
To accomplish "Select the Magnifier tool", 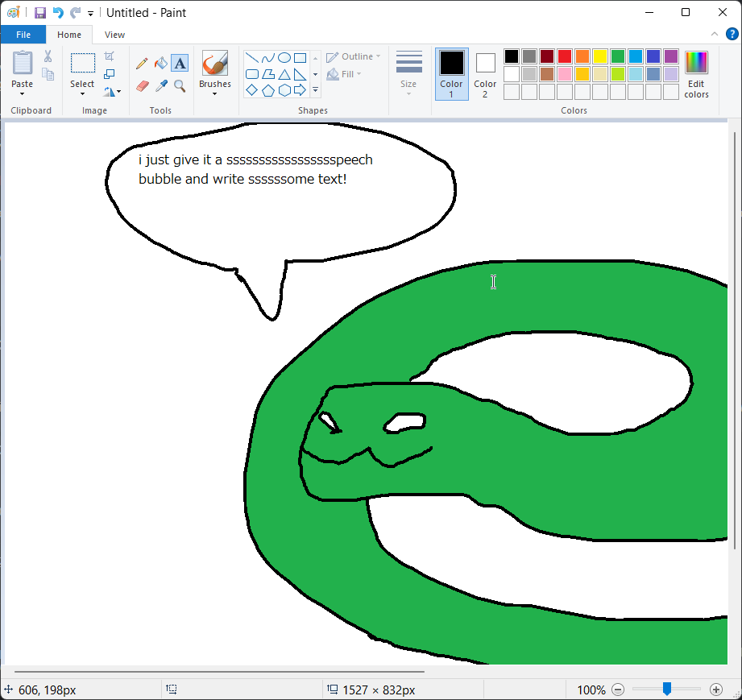I will tap(180, 85).
